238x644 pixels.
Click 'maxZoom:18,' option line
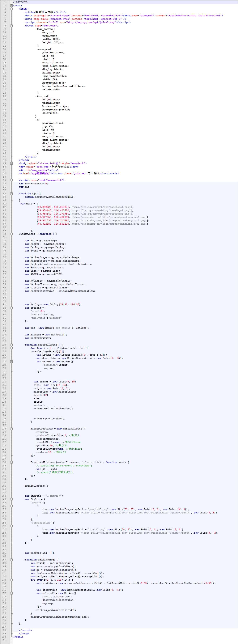(x=51, y=452)
